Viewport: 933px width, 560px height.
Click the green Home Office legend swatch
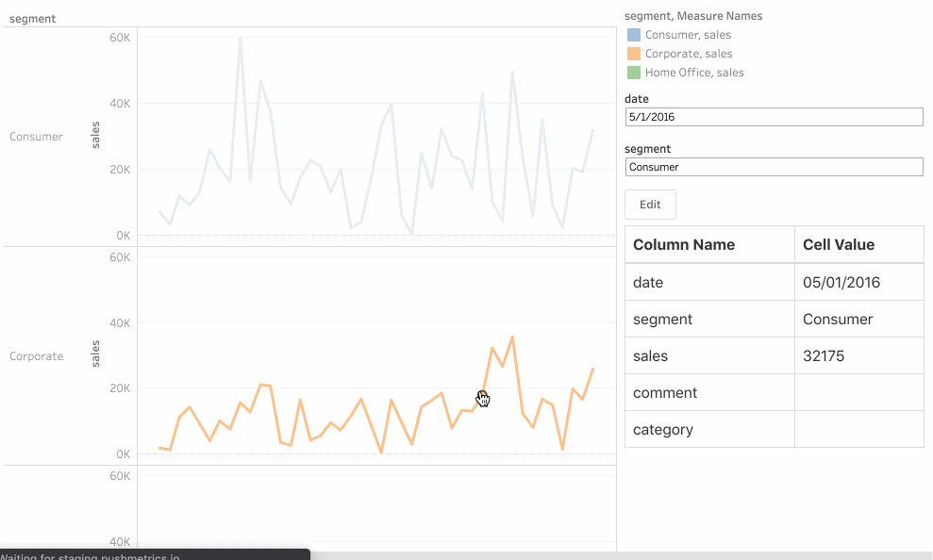point(634,73)
